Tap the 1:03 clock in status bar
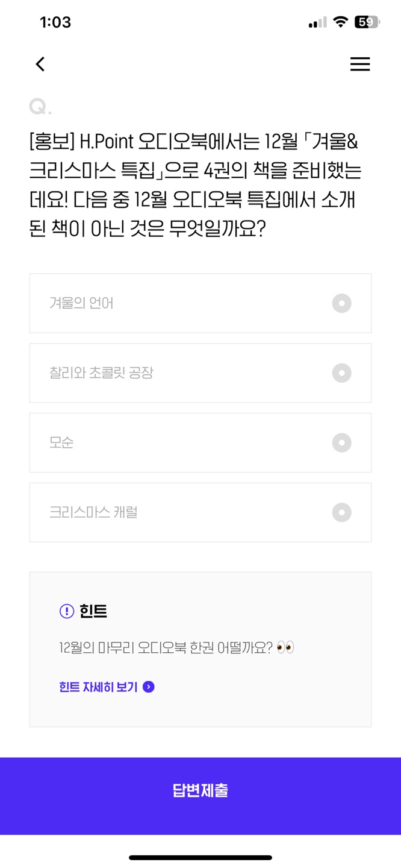Image resolution: width=401 pixels, height=868 pixels. click(55, 22)
